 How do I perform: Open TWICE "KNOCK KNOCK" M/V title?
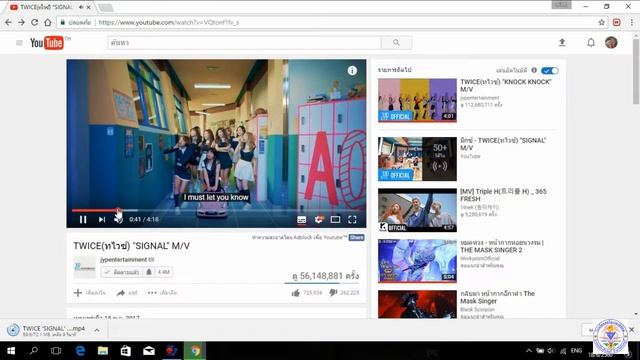coord(506,85)
